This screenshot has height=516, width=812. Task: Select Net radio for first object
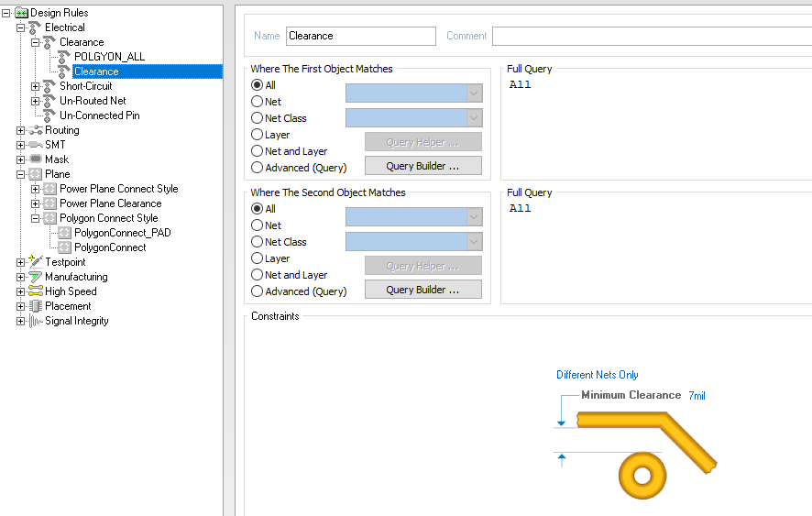pyautogui.click(x=258, y=102)
